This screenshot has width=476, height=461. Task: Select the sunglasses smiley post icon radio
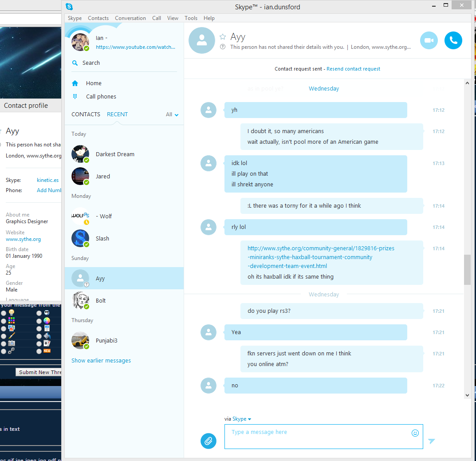[x=39, y=313]
